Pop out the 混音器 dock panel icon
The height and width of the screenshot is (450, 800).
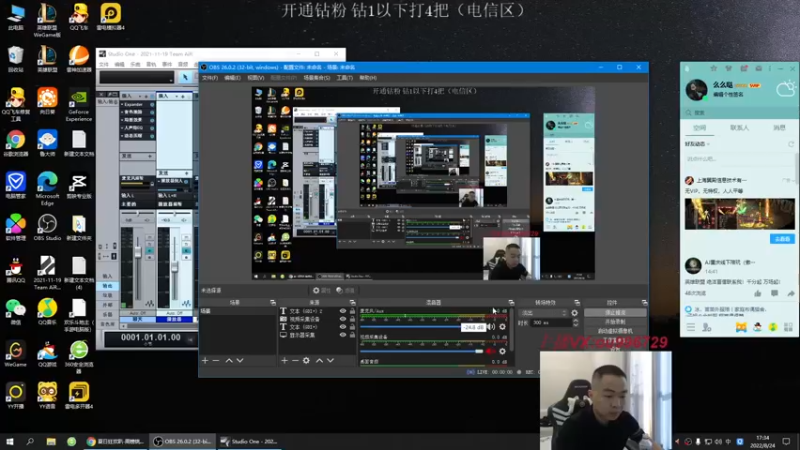click(511, 303)
